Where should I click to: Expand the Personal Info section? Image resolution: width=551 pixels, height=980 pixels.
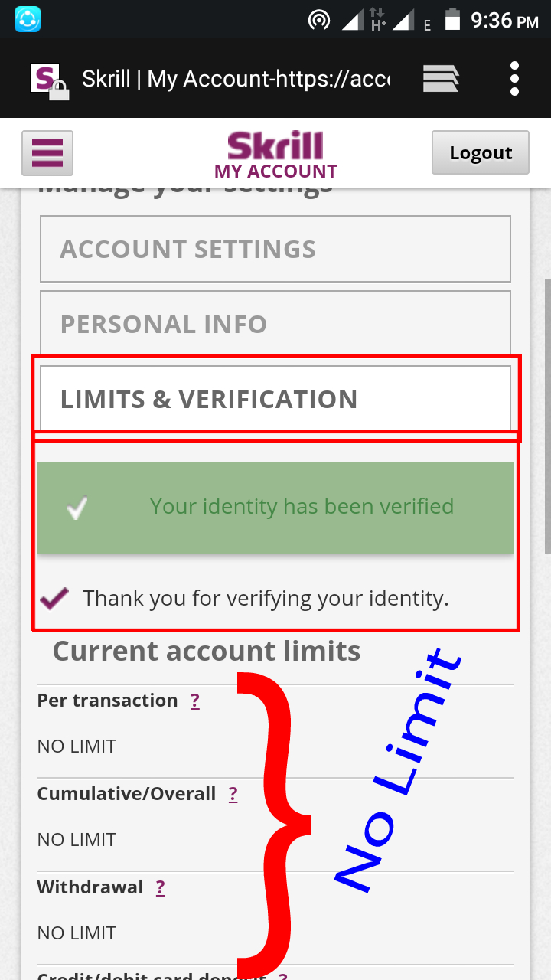pyautogui.click(x=275, y=324)
